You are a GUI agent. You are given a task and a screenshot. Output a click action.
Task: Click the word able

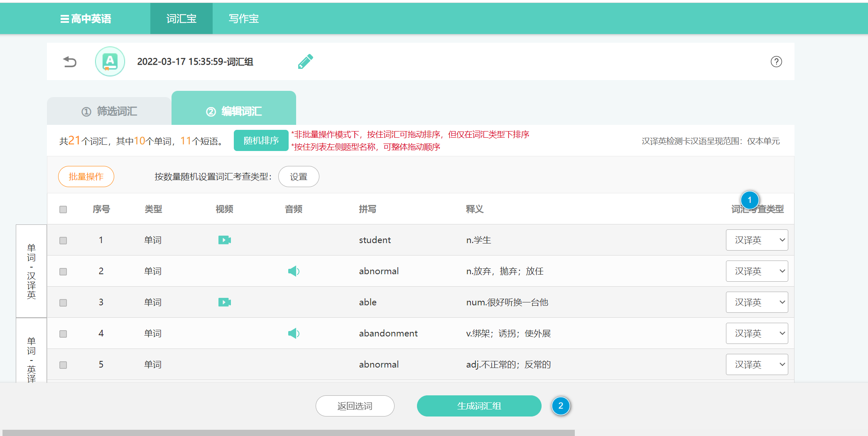click(x=368, y=302)
